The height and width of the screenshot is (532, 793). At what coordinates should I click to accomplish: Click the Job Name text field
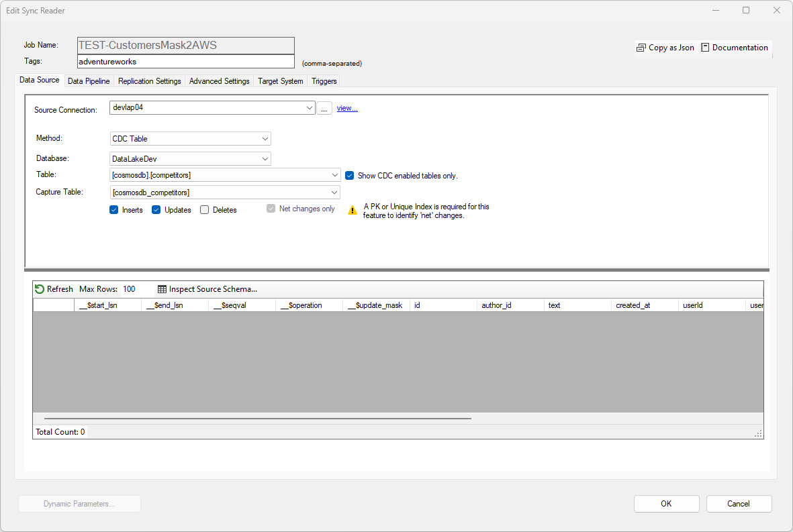tap(186, 45)
